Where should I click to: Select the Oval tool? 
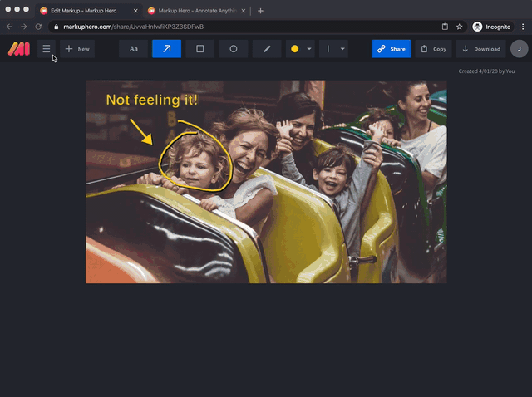pyautogui.click(x=234, y=49)
